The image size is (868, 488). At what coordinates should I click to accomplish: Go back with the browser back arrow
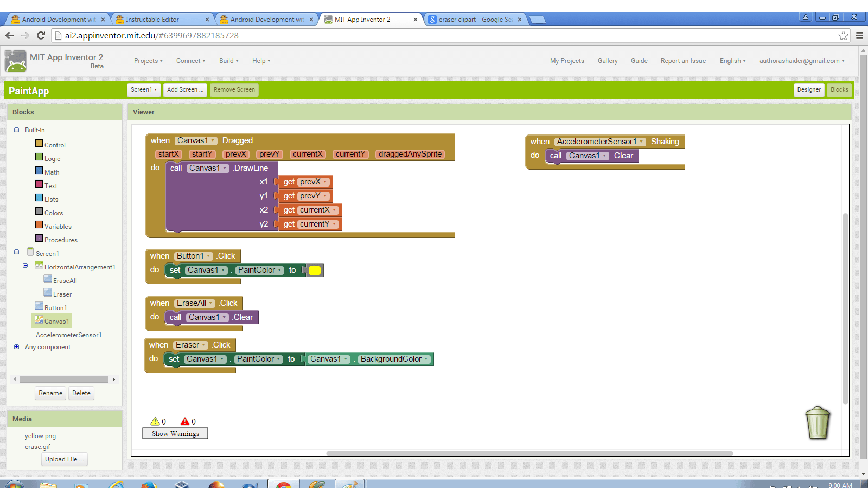(9, 35)
